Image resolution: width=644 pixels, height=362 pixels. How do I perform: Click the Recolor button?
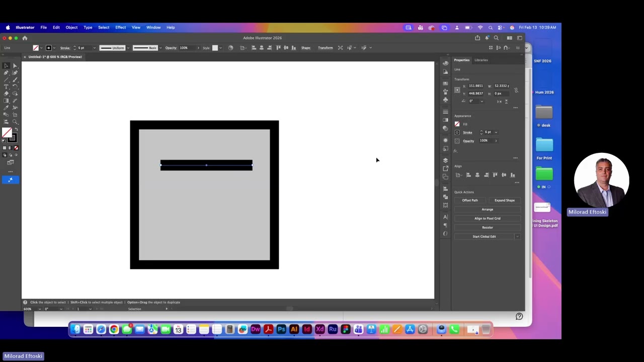(x=487, y=227)
